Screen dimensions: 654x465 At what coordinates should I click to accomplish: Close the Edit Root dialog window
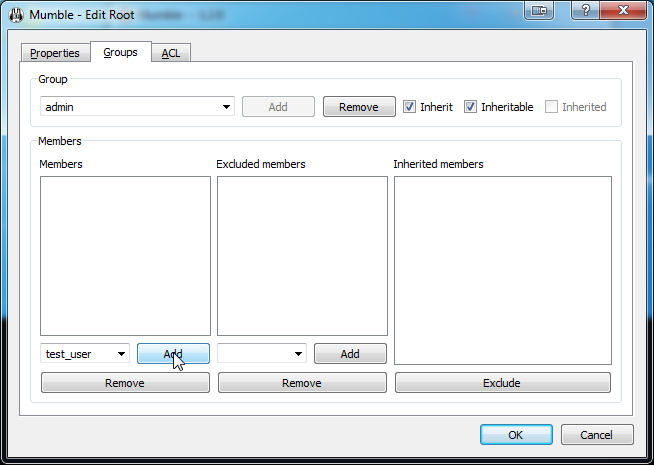pyautogui.click(x=623, y=10)
